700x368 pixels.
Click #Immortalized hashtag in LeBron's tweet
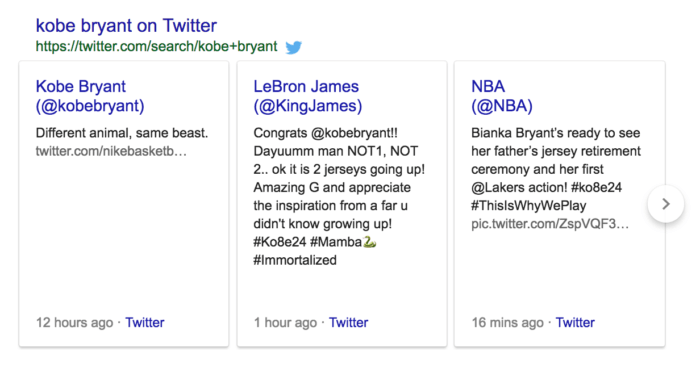click(x=295, y=260)
